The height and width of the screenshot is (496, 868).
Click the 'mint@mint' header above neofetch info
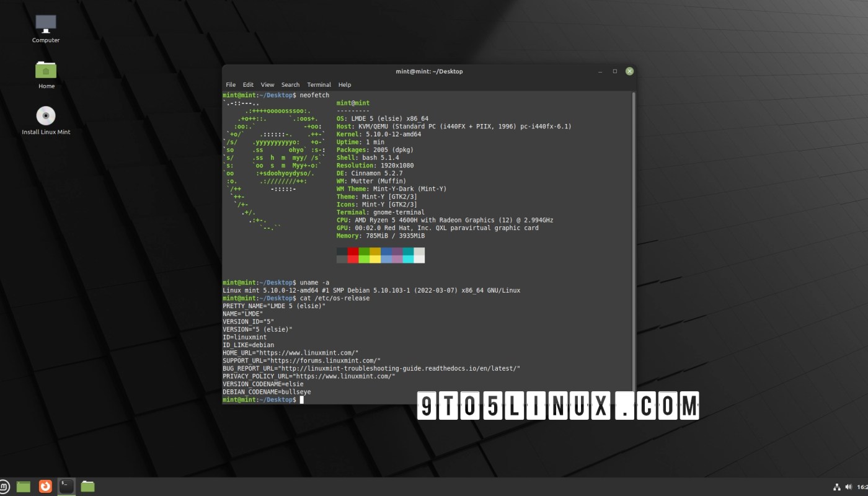(x=353, y=103)
